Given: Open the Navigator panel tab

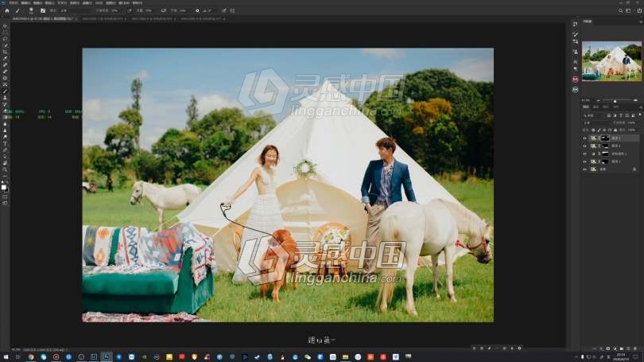Looking at the screenshot, I should [588, 21].
